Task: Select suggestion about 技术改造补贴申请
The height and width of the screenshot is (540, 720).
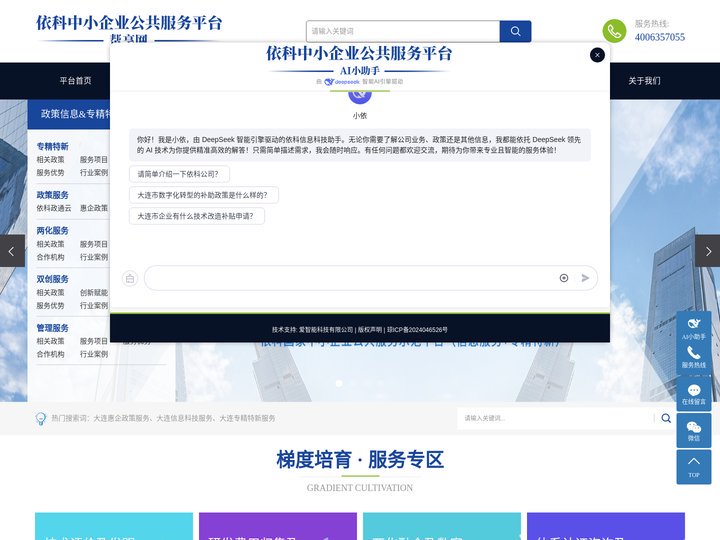Action: pos(197,216)
